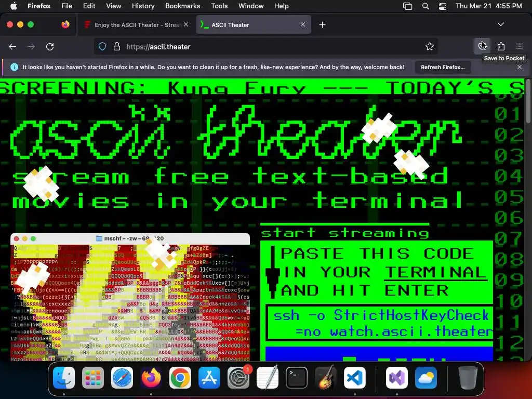Screen dimensions: 532x399
Task: Open the History menu
Action: pos(143,6)
